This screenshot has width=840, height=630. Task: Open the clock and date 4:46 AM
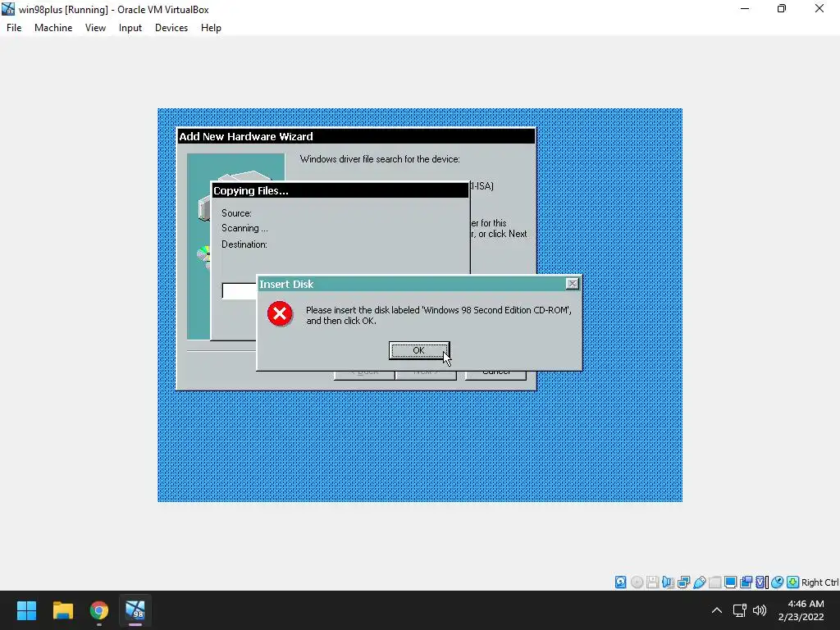801,610
